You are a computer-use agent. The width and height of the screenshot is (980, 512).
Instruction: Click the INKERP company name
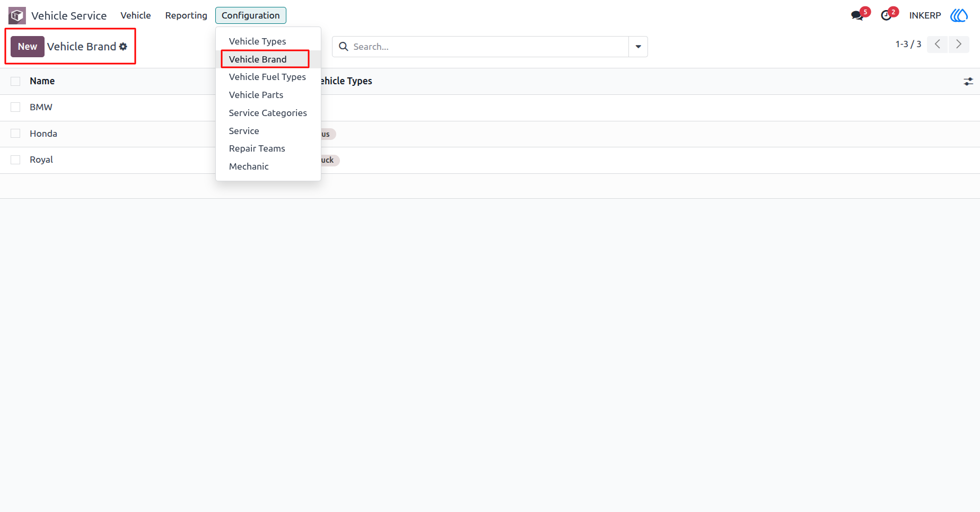click(925, 15)
